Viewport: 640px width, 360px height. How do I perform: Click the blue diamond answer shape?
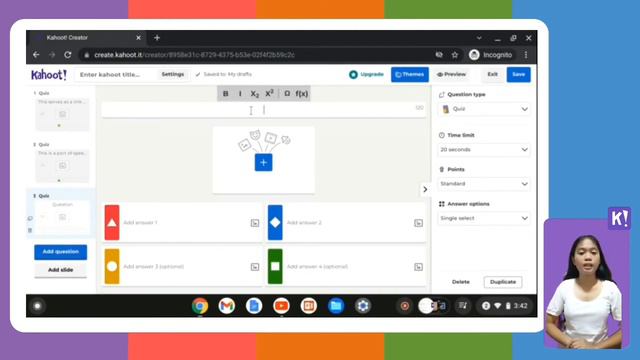tap(275, 222)
